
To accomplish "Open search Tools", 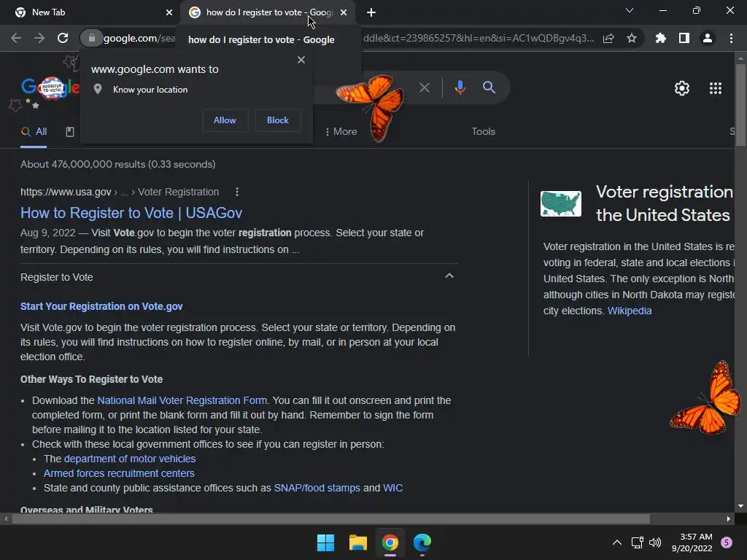I will click(x=484, y=131).
